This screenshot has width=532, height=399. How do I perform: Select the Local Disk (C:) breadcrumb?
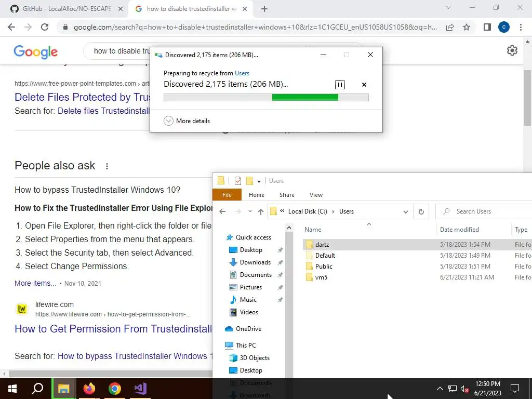pyautogui.click(x=308, y=211)
